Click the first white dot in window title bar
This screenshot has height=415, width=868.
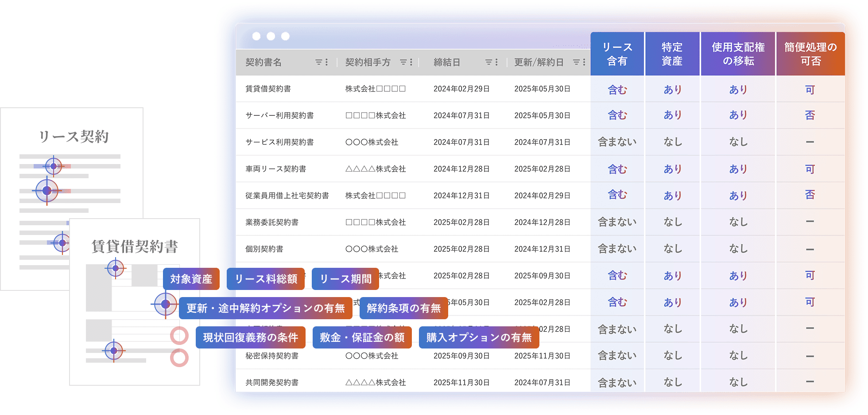[x=256, y=36]
